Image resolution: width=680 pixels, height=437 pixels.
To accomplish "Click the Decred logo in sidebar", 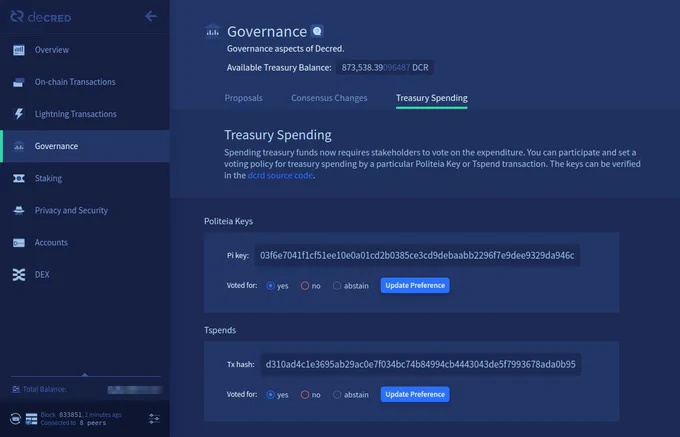I will pos(40,17).
